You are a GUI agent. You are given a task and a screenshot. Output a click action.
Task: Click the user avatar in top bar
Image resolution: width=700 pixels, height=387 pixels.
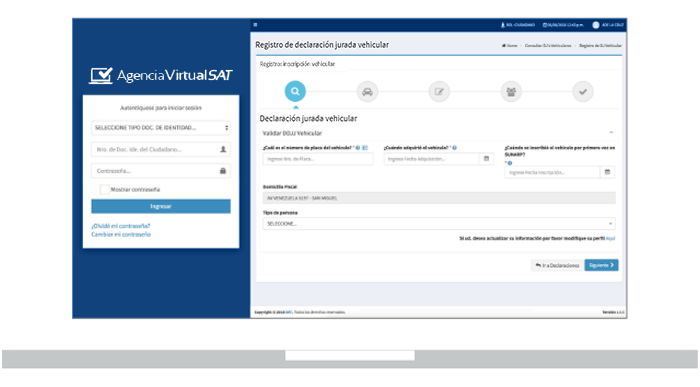point(596,25)
